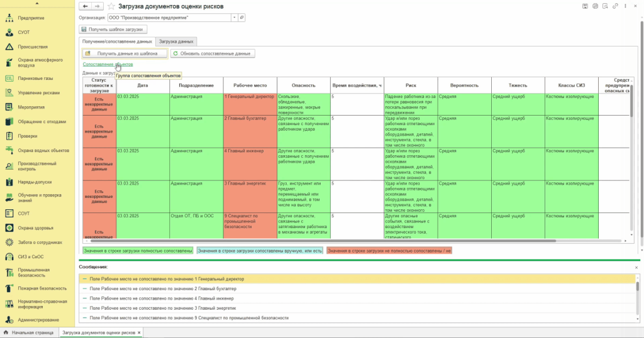The image size is (644, 338).
Task: Open the СУОТ section in sidebar
Action: tap(24, 33)
